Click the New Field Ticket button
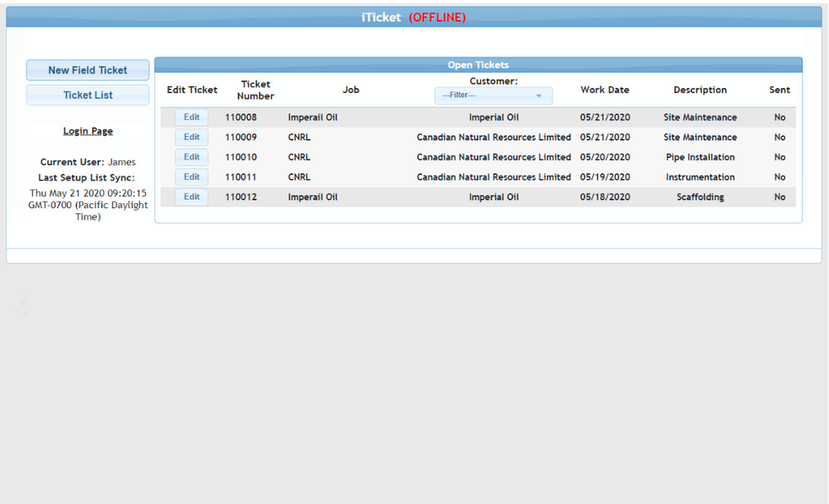829x504 pixels. point(87,70)
